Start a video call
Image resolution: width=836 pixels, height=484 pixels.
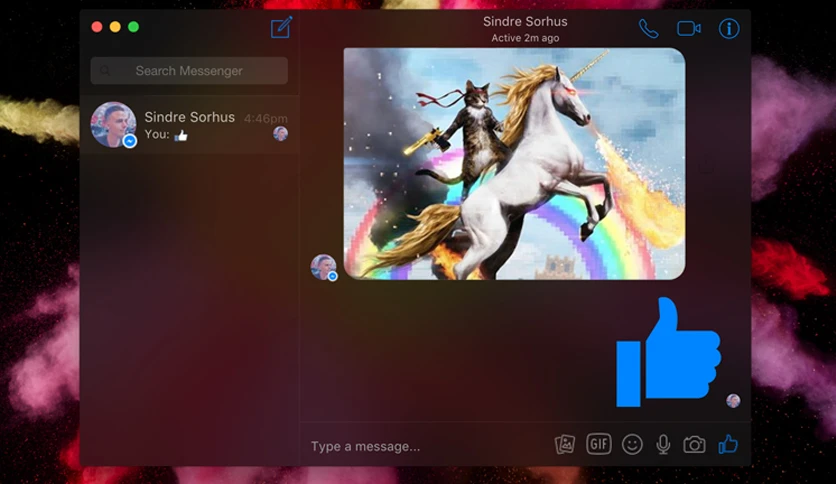pos(689,28)
